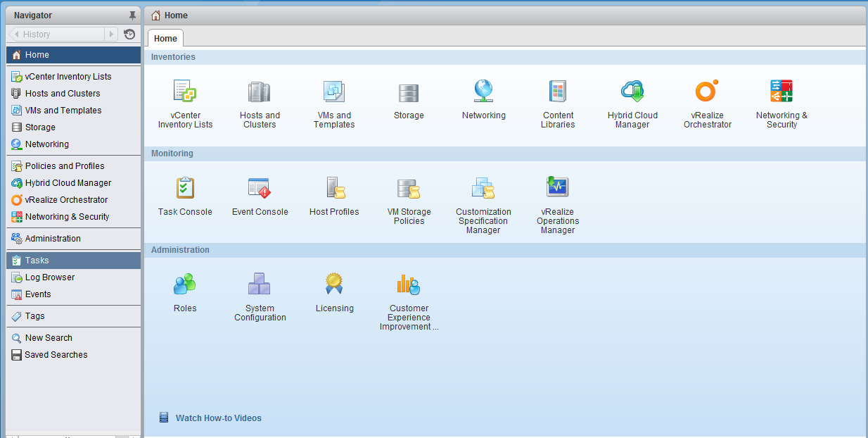The image size is (868, 438).
Task: Open Customer Experience Improvement icon
Action: click(x=409, y=284)
